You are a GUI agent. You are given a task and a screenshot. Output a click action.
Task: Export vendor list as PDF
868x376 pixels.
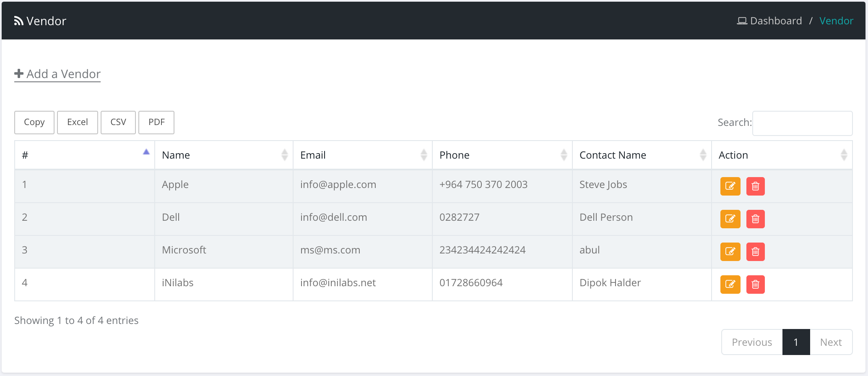pyautogui.click(x=156, y=123)
